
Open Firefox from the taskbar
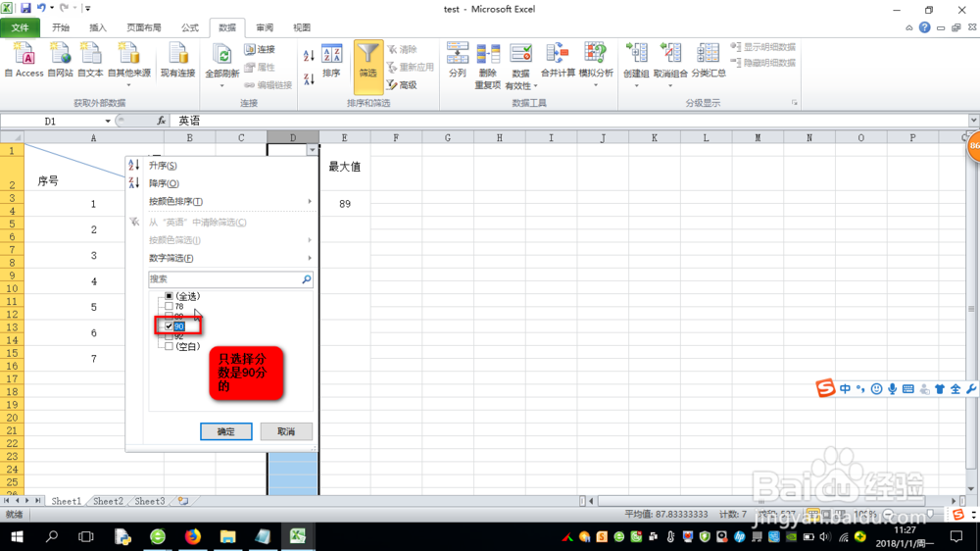(x=192, y=536)
